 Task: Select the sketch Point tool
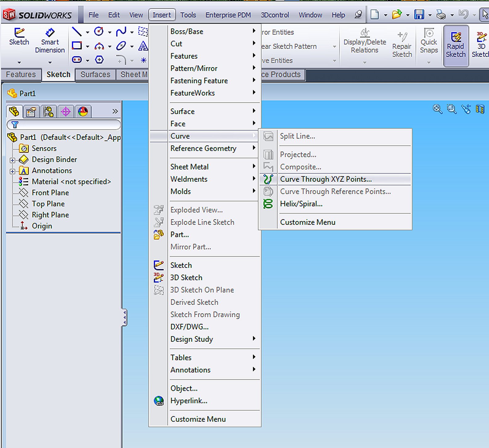(143, 60)
